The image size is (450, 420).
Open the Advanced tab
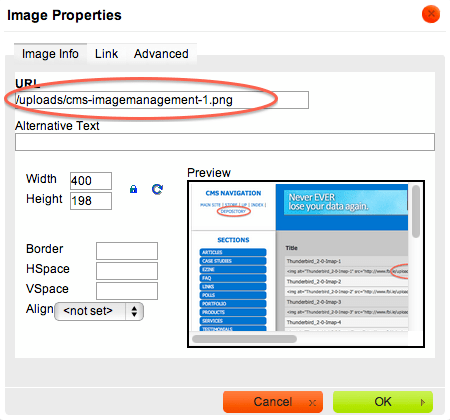[161, 54]
